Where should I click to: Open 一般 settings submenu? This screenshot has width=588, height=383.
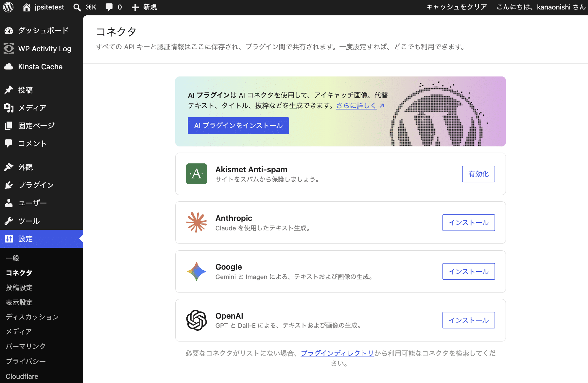click(x=12, y=258)
